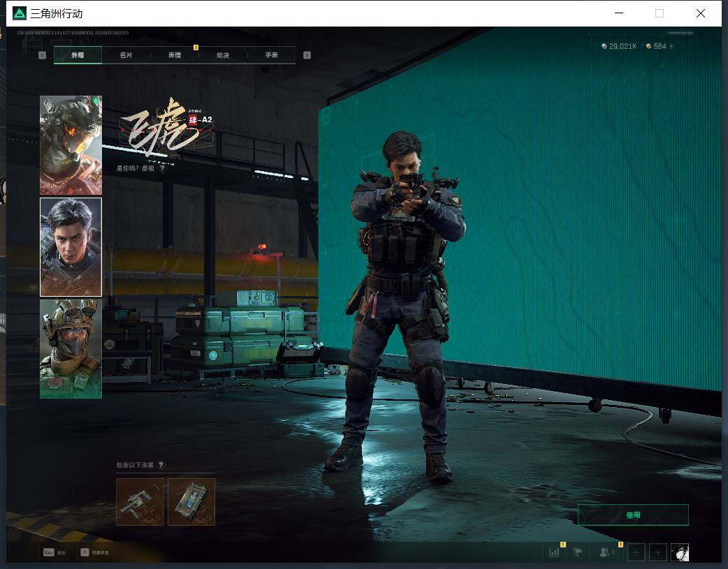Click the help icon next to 包含以下涂装

[161, 464]
